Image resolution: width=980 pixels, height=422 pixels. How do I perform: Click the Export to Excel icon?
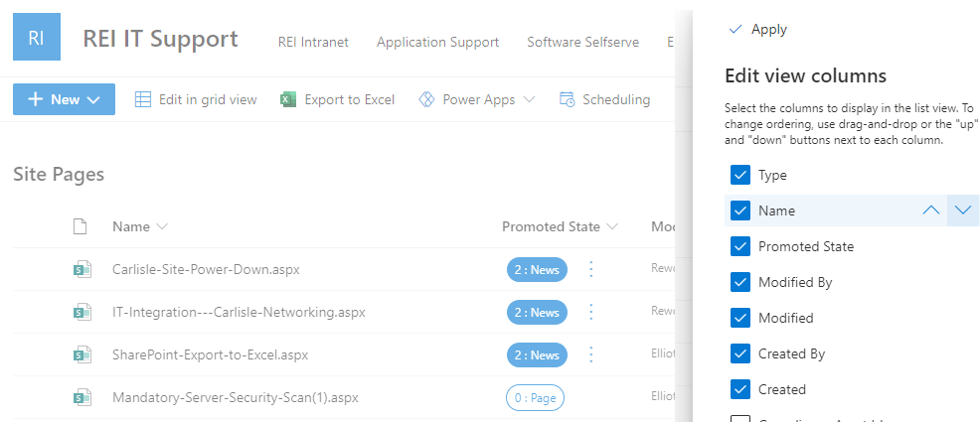tap(288, 99)
